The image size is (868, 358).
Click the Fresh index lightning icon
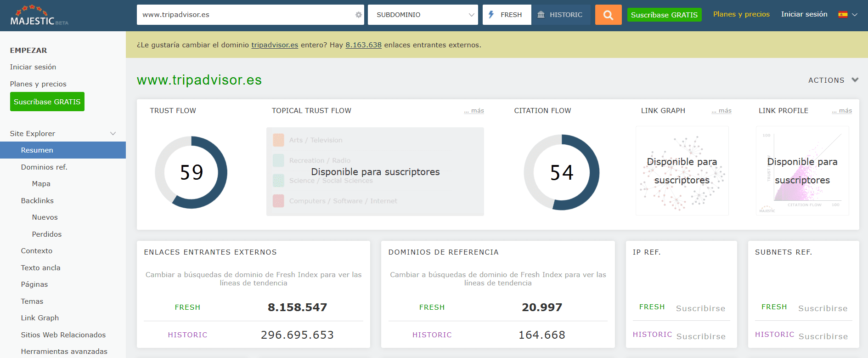coord(491,15)
